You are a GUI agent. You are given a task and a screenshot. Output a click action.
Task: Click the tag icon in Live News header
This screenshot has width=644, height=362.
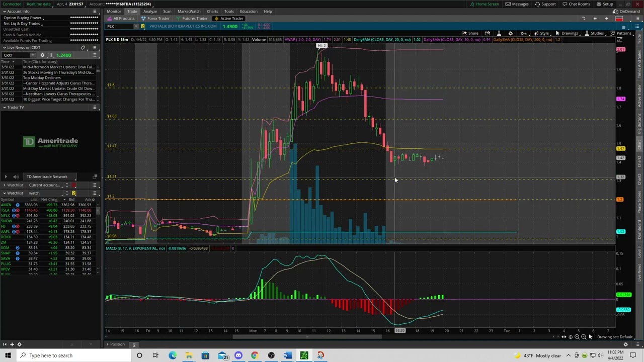(83, 48)
